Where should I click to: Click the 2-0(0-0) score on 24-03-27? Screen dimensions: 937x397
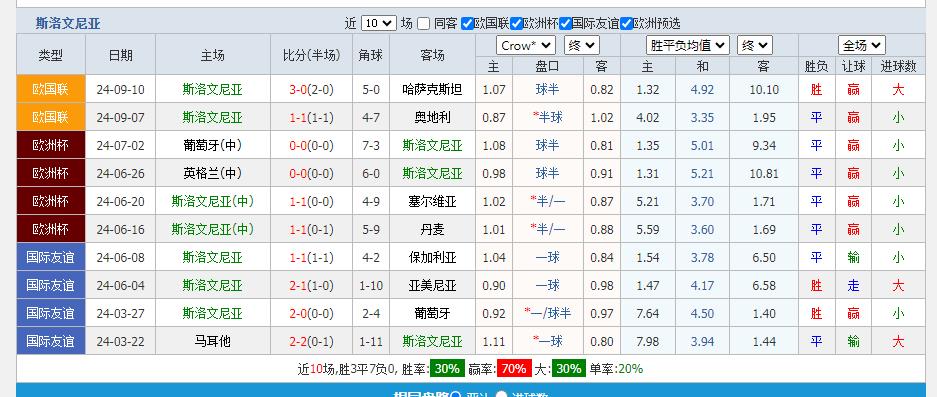click(311, 313)
